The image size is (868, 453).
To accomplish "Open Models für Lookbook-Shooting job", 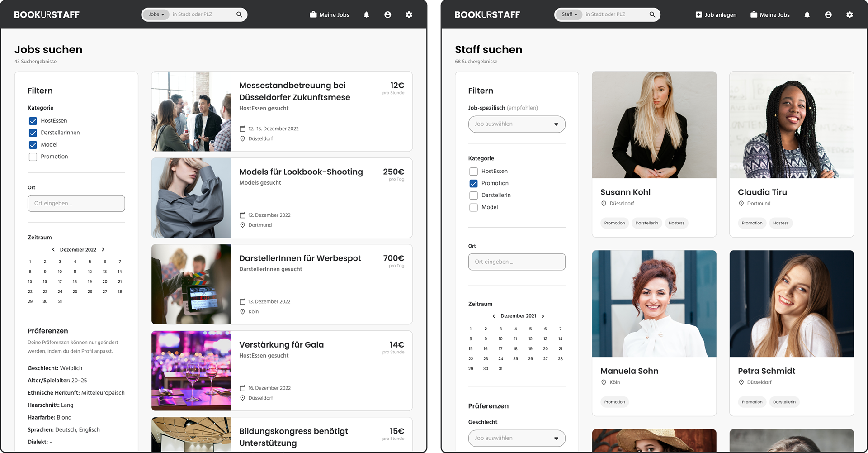I will (x=301, y=172).
